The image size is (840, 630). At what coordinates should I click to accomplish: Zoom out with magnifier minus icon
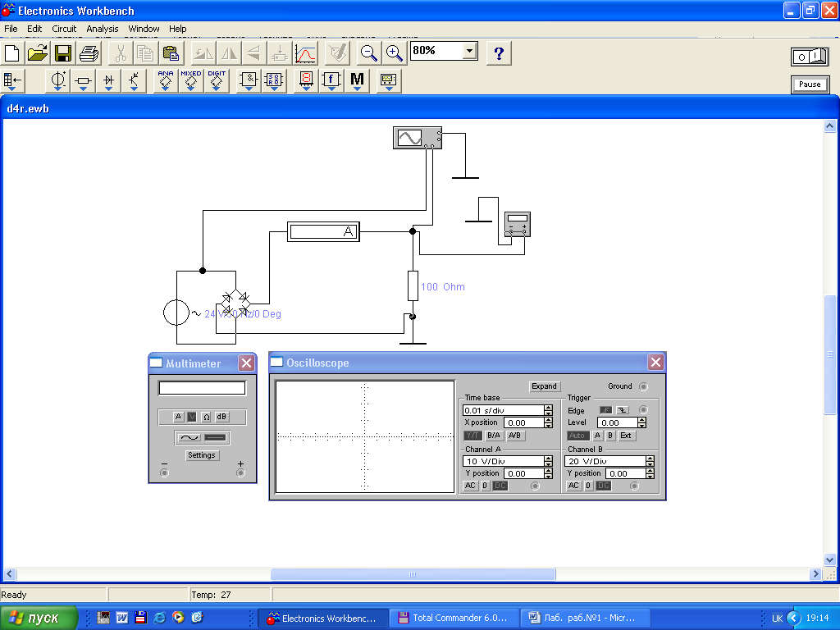[x=368, y=53]
